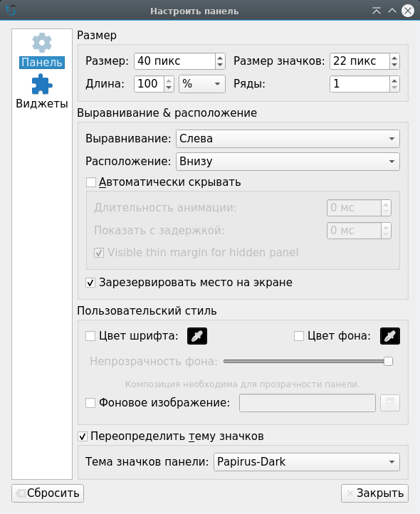Open the Панель settings gear icon
The image size is (420, 514).
(41, 43)
